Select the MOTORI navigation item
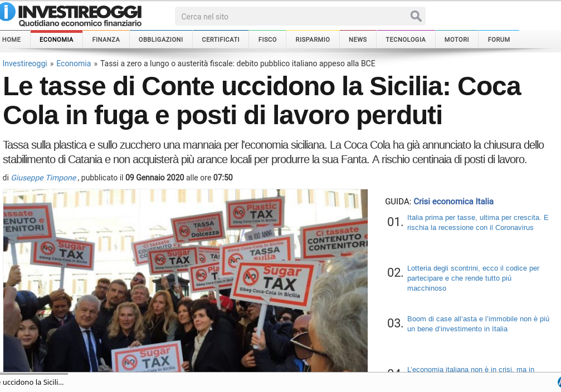This screenshot has width=561, height=392. pos(456,40)
